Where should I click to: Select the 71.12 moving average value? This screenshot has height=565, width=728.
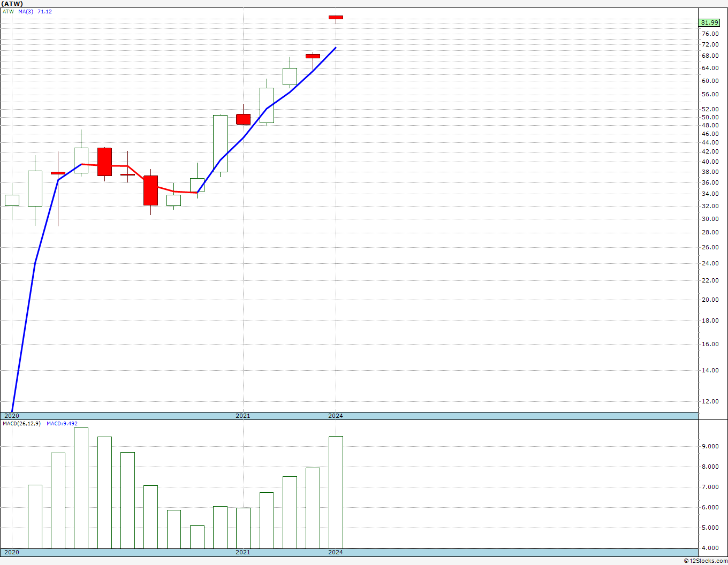[45, 11]
